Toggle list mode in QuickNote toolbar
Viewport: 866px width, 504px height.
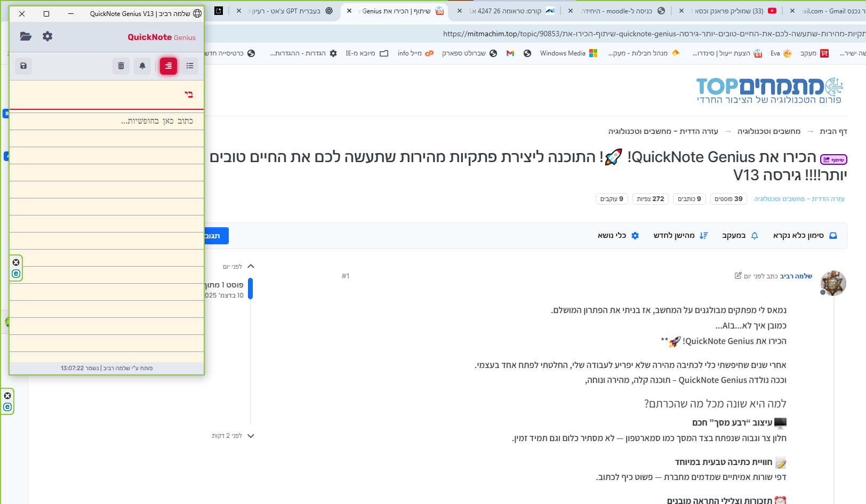tap(190, 66)
